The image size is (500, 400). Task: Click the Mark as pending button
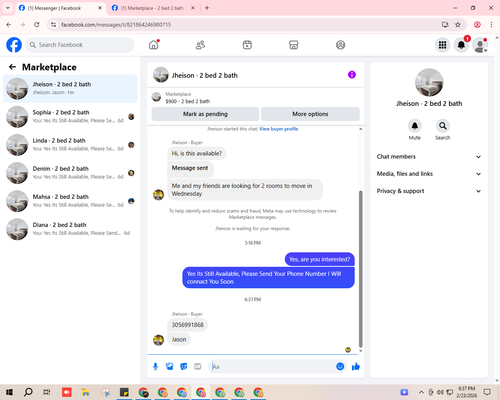coord(205,114)
